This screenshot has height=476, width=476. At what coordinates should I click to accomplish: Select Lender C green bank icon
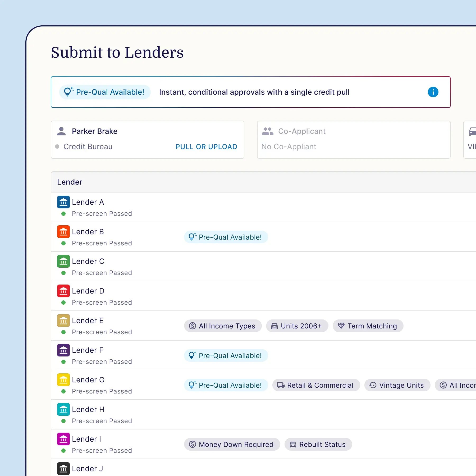[63, 261]
